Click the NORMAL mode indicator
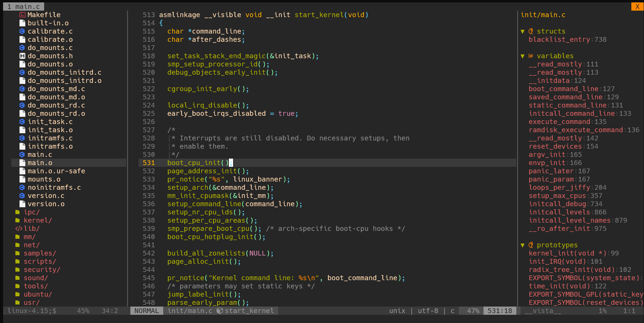This screenshot has width=644, height=323. point(146,311)
